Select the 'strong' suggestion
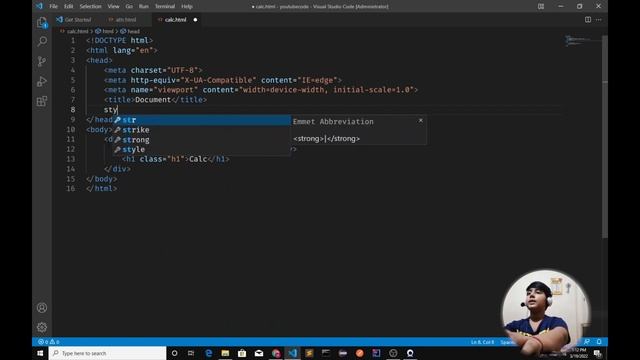This screenshot has height=360, width=640. pos(201,140)
